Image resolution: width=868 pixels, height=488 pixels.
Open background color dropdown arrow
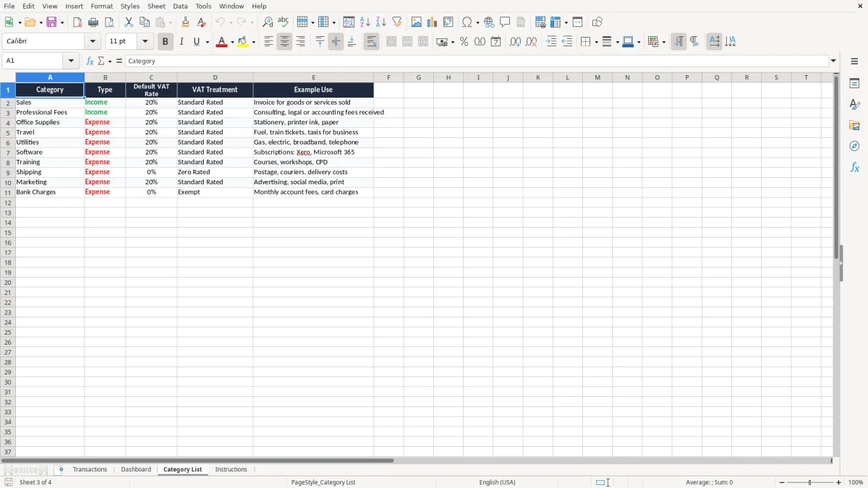coord(254,42)
